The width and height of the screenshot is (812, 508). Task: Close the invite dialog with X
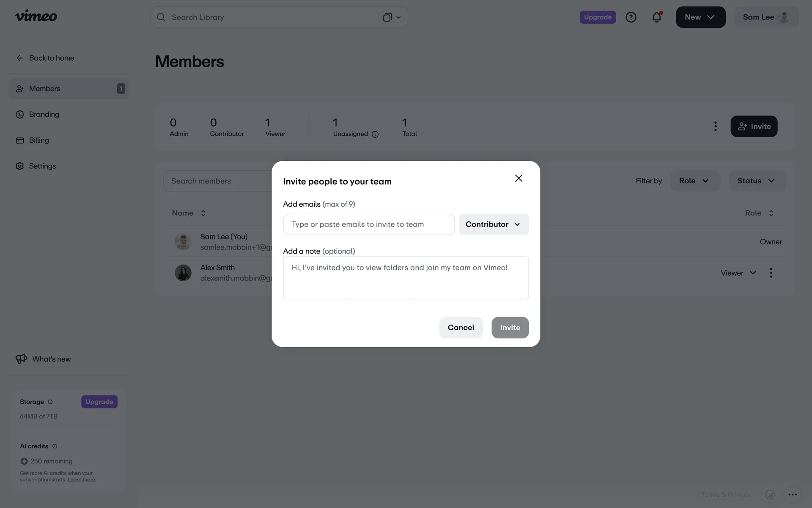click(x=518, y=178)
